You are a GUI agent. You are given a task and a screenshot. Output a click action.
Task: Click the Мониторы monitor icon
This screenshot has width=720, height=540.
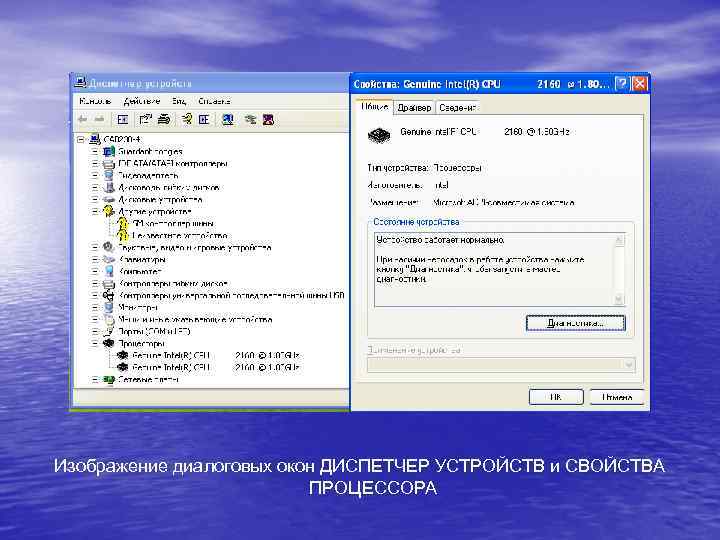[109, 307]
